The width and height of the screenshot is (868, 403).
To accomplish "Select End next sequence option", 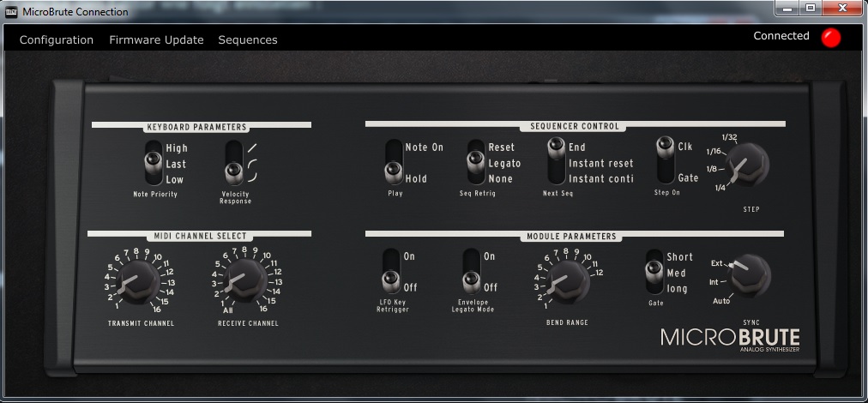I will [x=577, y=147].
